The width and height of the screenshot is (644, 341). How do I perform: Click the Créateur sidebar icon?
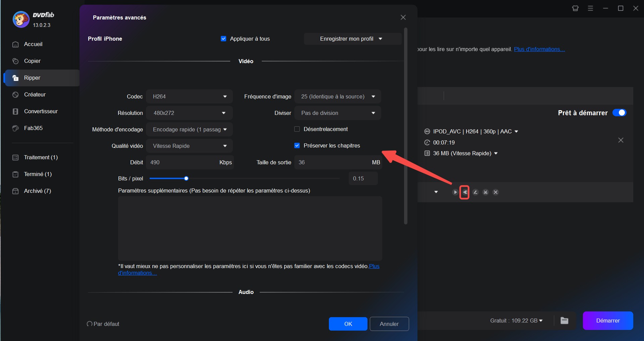[x=15, y=95]
